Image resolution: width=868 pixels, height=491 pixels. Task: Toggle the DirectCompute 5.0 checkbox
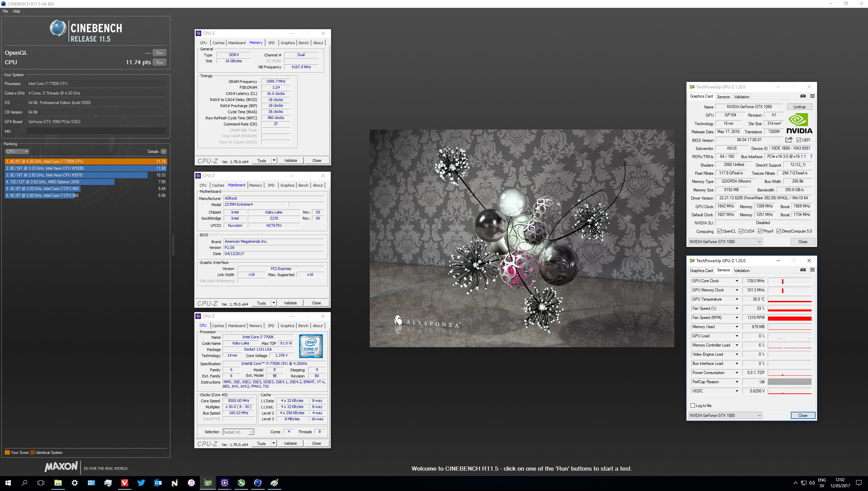click(x=779, y=231)
